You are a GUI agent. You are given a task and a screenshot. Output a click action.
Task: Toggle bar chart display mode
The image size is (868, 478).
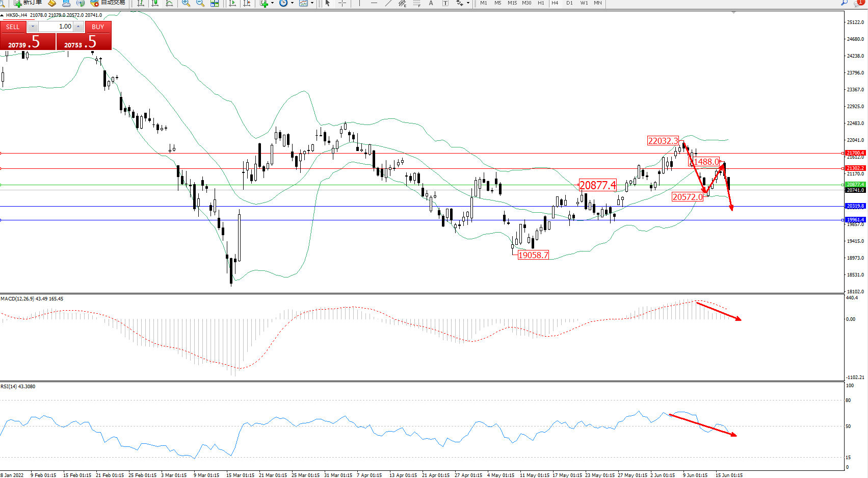pyautogui.click(x=141, y=3)
